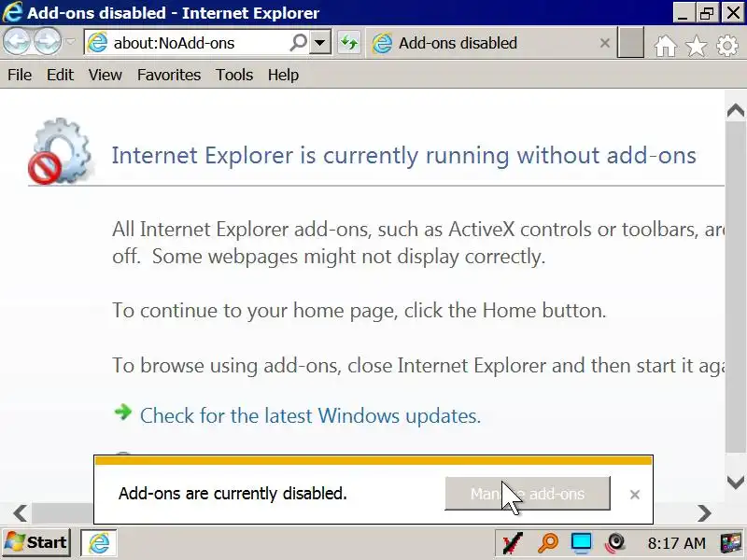Click the vertical scrollbar up arrow

pyautogui.click(x=736, y=110)
